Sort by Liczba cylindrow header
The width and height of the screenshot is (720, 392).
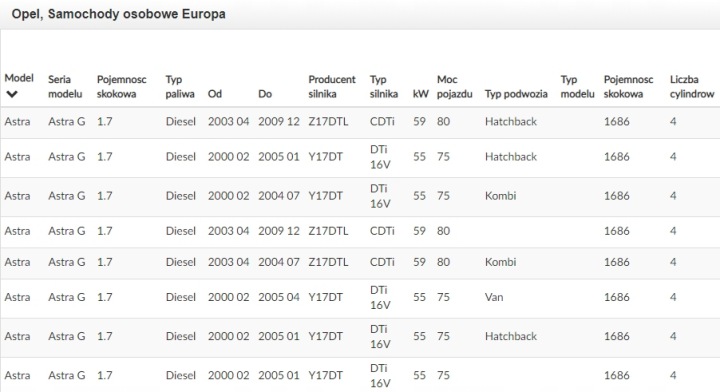692,86
